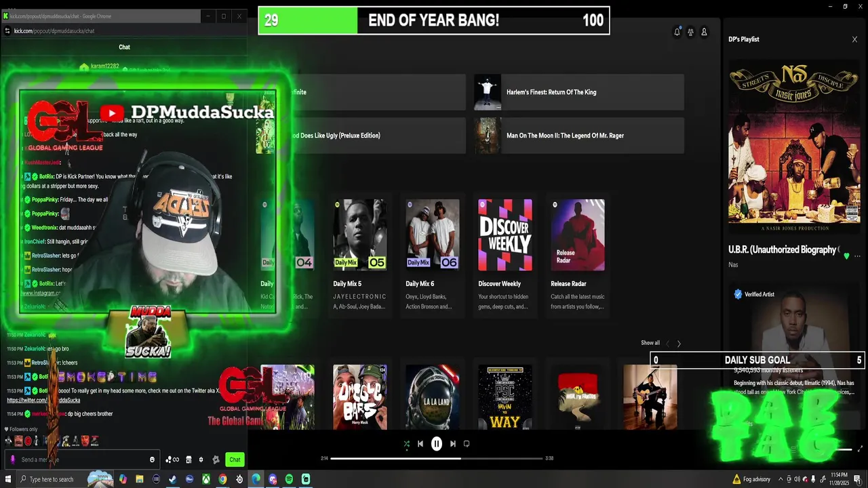Seek within the song progress bar
Image resolution: width=868 pixels, height=488 pixels.
437,458
